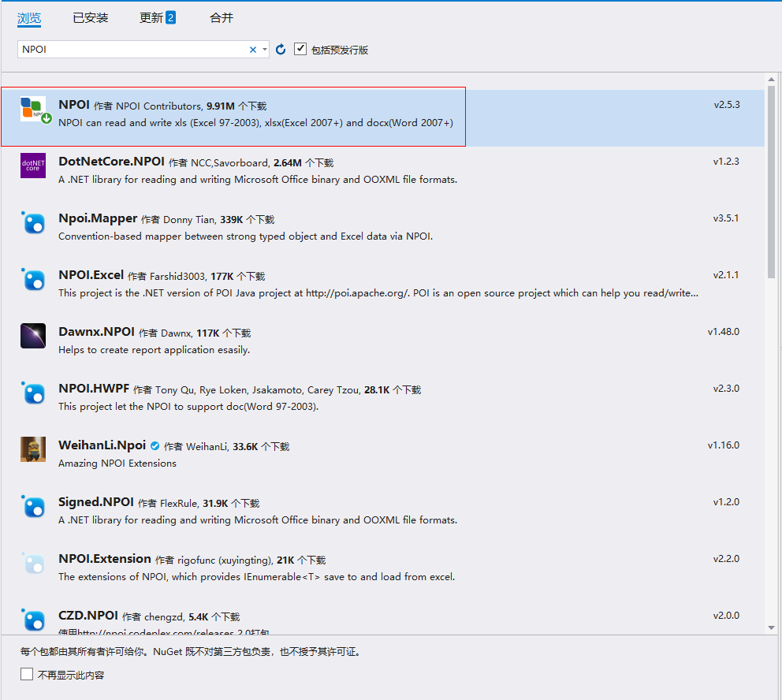782x700 pixels.
Task: Switch to the 合并 tab
Action: click(x=221, y=17)
